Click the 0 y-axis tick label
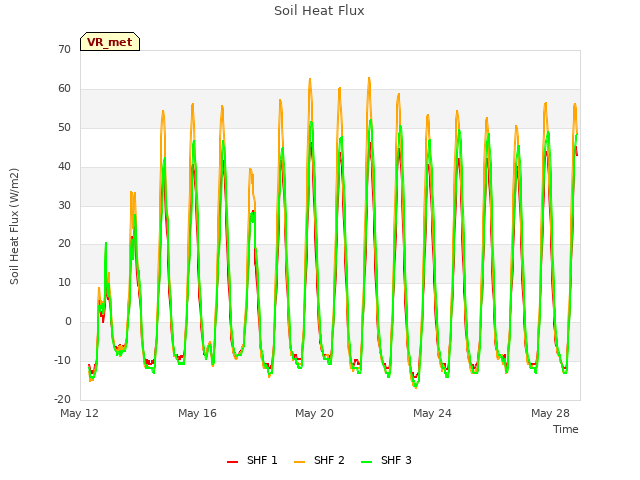The image size is (640, 480). 68,322
